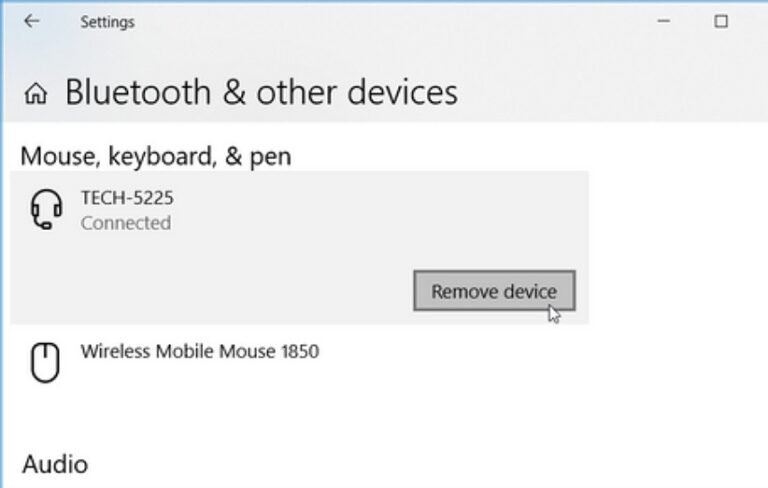
Task: Maximize the Settings window
Action: pyautogui.click(x=721, y=21)
